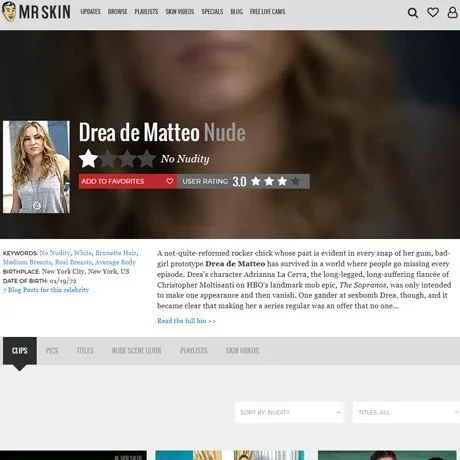The width and height of the screenshot is (460, 460).
Task: Click the user rating value 3.0
Action: coord(239,182)
